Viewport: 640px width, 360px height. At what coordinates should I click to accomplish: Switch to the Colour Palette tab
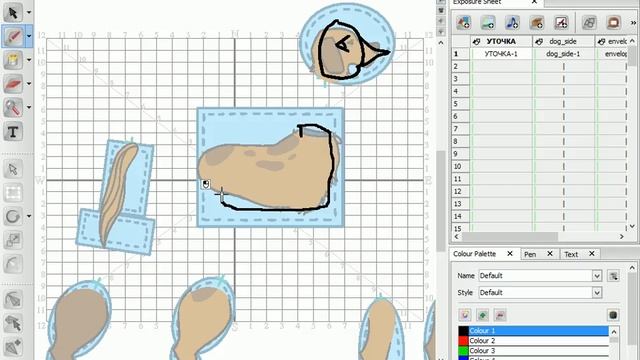click(x=474, y=254)
